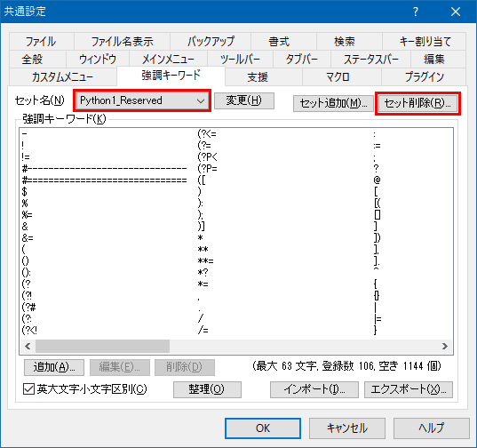Click the scrollbar left arrow in keyword list
Screen dimensions: 477x448
coord(28,346)
